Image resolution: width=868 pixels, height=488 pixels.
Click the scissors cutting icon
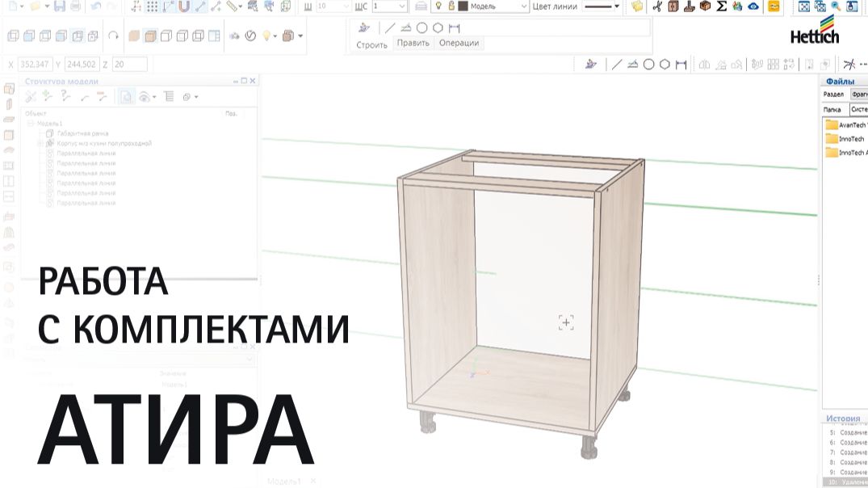pyautogui.click(x=657, y=6)
